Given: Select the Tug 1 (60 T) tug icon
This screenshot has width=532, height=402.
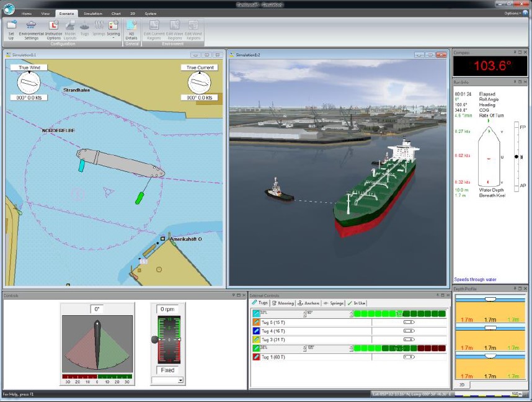Looking at the screenshot, I should click(x=256, y=357).
